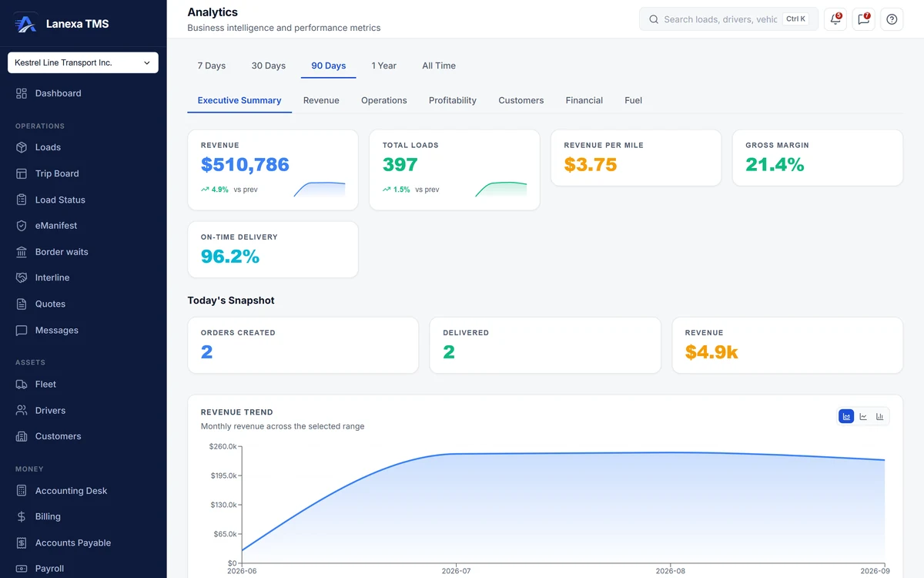Click the $260.0k axis label

(x=223, y=446)
